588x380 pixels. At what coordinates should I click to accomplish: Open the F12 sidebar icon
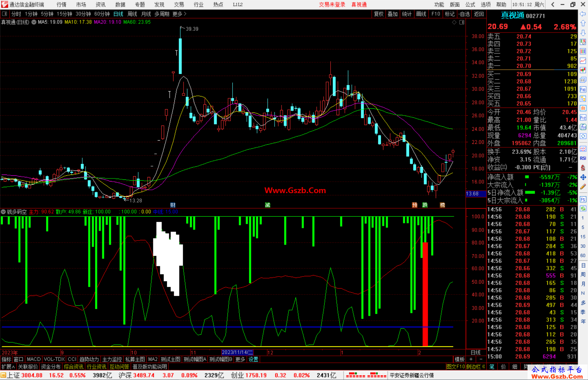583,118
